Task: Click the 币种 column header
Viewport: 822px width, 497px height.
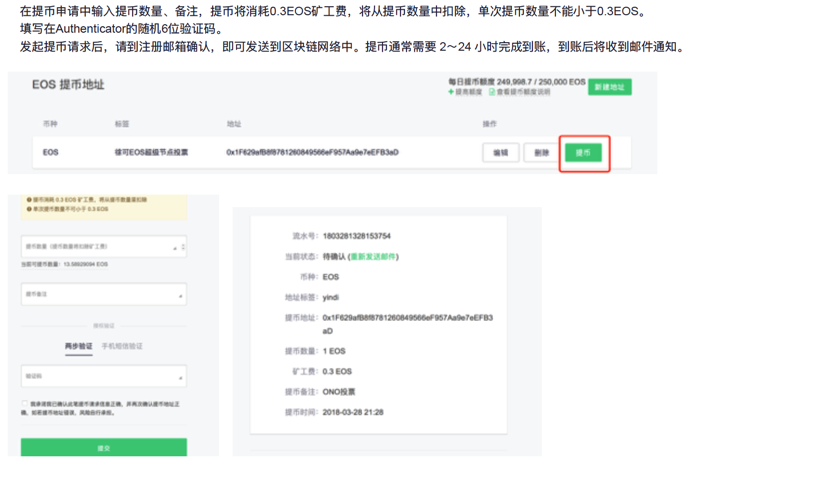Action: tap(50, 124)
